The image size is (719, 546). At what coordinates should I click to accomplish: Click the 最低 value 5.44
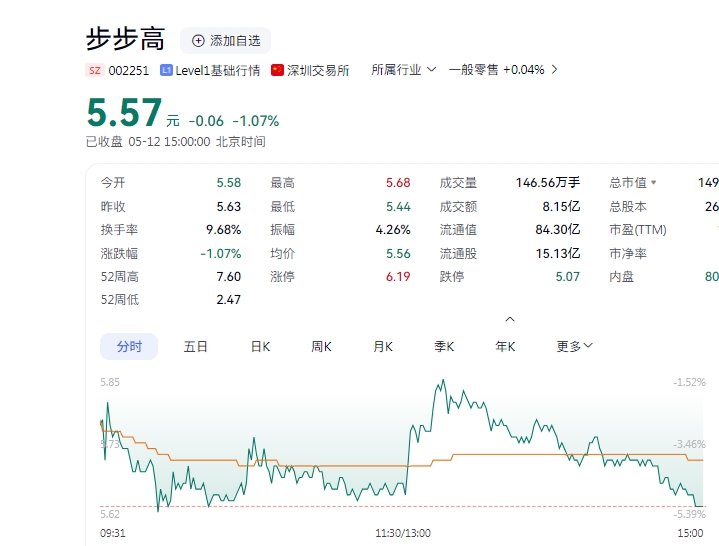click(398, 207)
